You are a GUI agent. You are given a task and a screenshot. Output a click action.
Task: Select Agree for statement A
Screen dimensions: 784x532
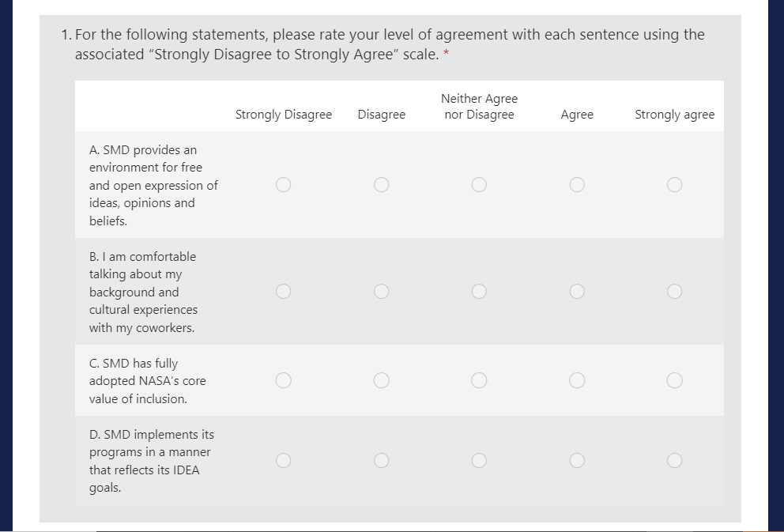577,185
